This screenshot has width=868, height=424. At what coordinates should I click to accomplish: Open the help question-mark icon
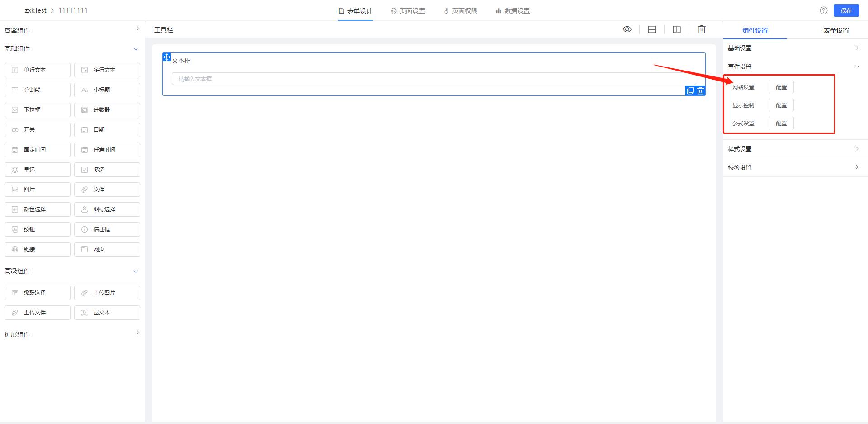[824, 10]
